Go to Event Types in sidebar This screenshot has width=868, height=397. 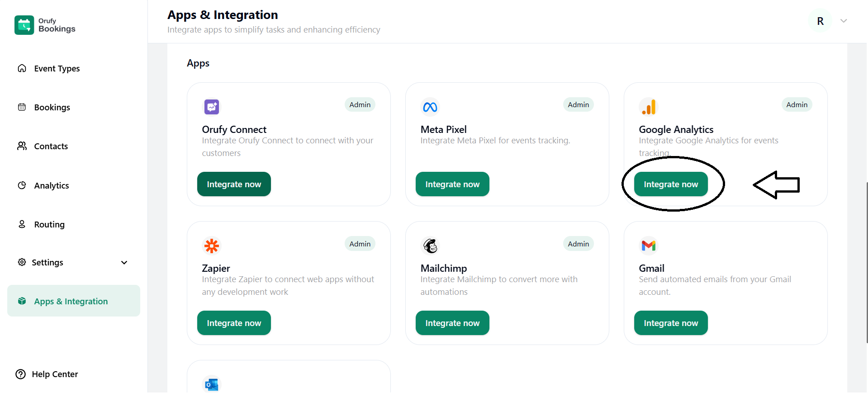pos(57,69)
